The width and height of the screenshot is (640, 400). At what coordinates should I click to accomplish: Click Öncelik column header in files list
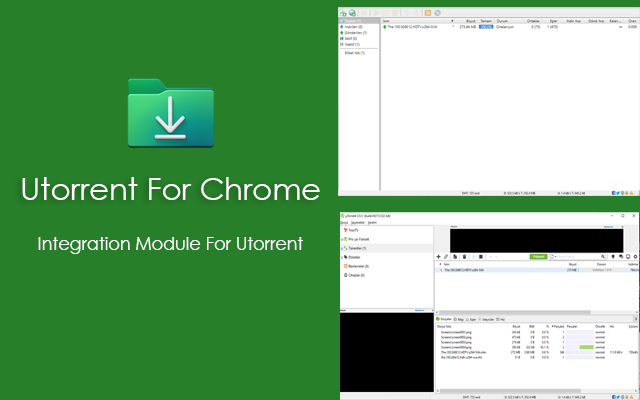[x=600, y=327]
